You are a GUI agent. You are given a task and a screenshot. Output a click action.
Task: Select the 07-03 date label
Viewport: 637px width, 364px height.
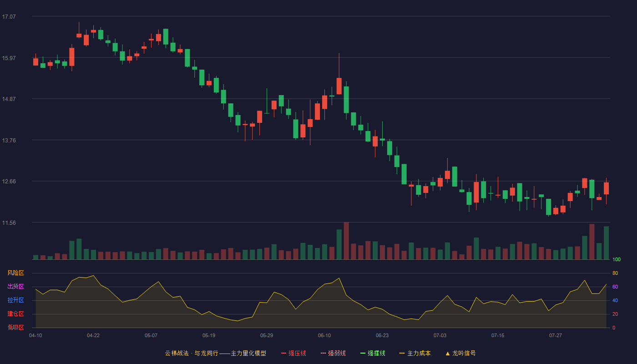[x=440, y=335]
